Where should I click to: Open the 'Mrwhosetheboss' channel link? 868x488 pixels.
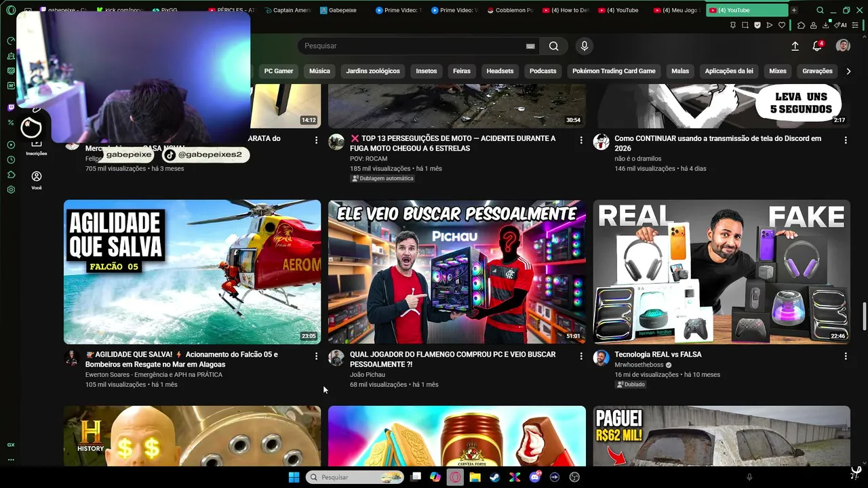pyautogui.click(x=638, y=365)
